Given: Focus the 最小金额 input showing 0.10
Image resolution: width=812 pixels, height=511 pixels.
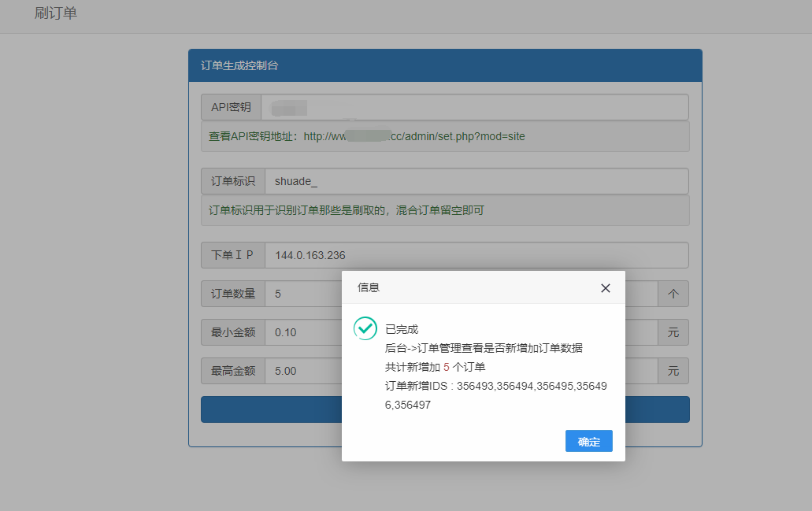Looking at the screenshot, I should [x=303, y=332].
